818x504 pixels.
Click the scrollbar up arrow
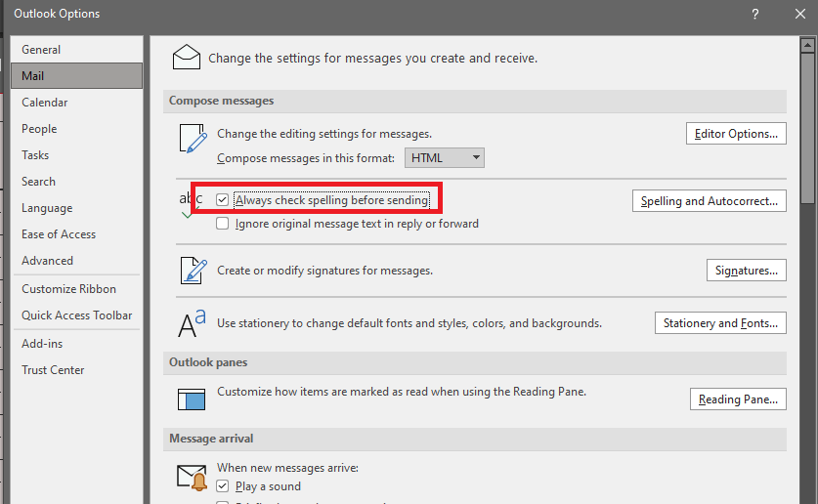pyautogui.click(x=807, y=45)
